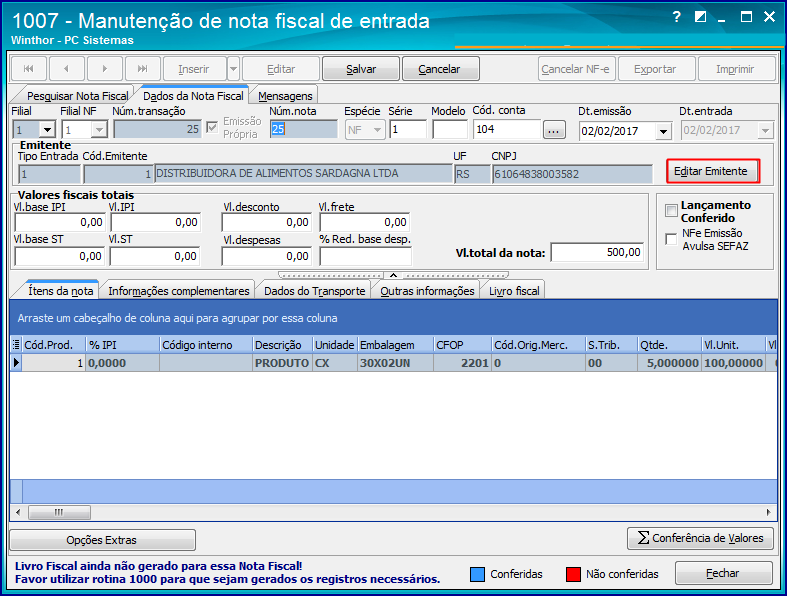Select Ítens da nota tab

point(60,291)
